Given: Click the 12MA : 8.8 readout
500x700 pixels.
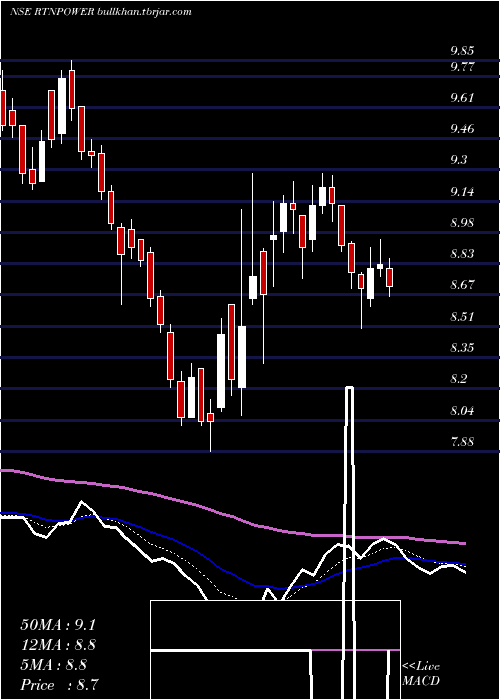Looking at the screenshot, I should [x=58, y=645].
